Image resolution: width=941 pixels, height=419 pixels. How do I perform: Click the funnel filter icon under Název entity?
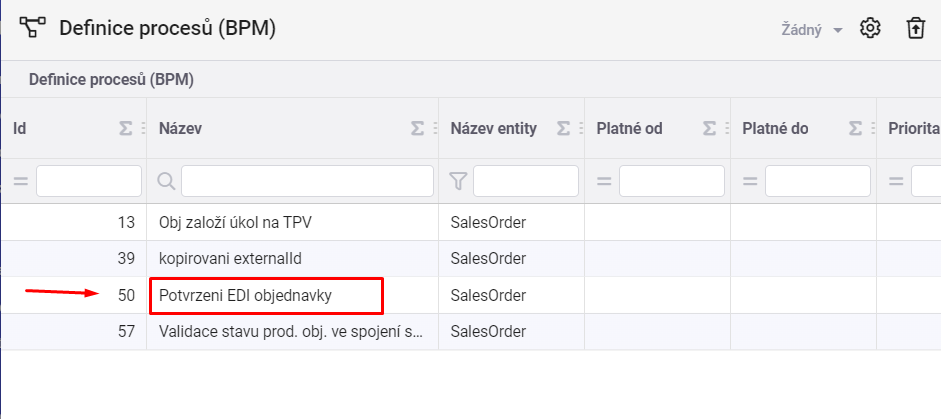pyautogui.click(x=458, y=181)
